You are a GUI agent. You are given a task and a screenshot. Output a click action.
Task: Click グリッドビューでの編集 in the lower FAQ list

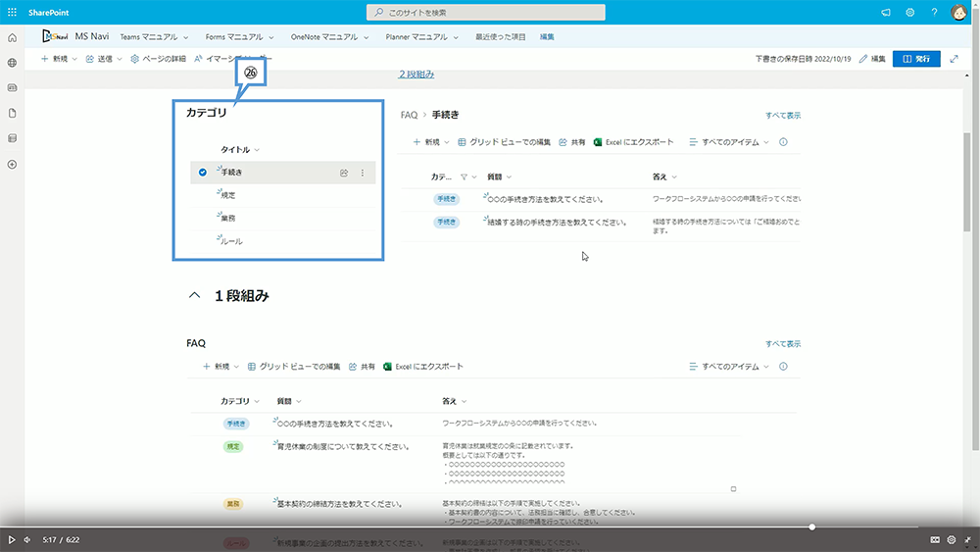[294, 367]
